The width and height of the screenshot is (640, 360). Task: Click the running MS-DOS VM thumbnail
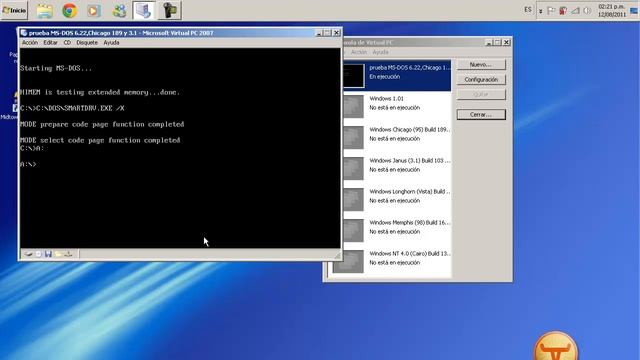(353, 76)
